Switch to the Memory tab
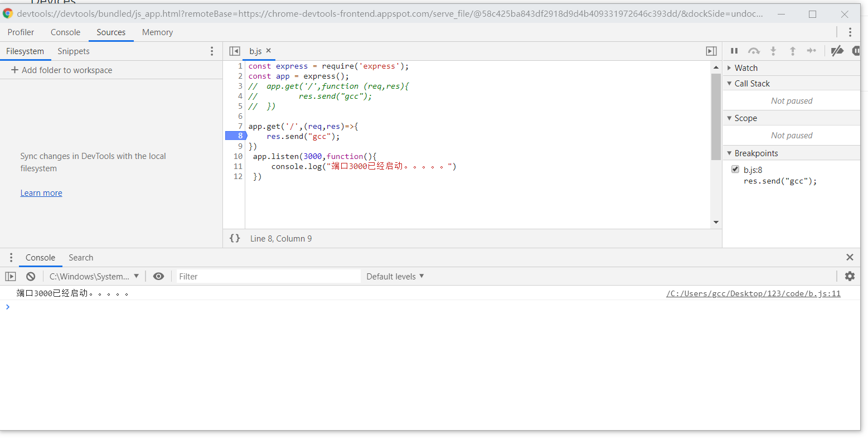The height and width of the screenshot is (439, 868). [x=157, y=32]
